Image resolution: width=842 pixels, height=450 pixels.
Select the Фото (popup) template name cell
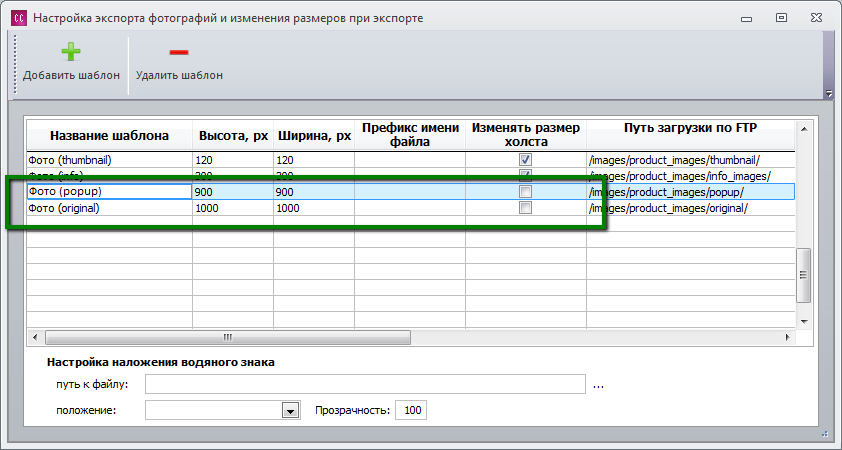point(110,192)
